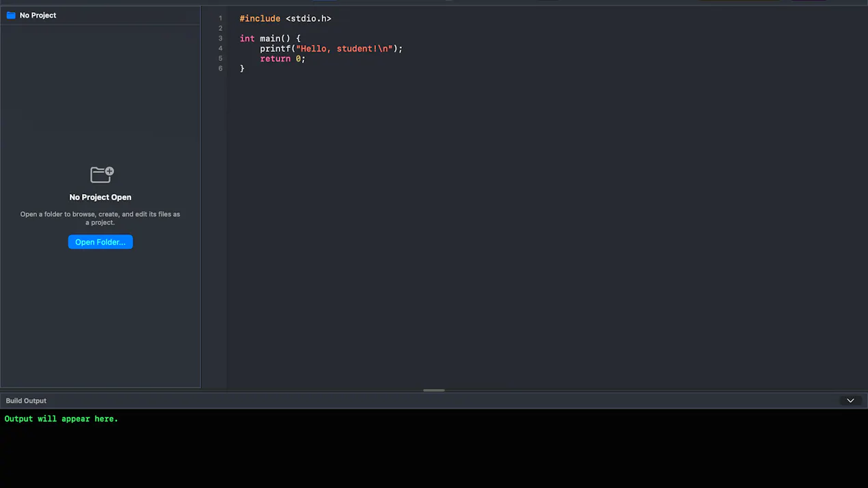Collapse the Build Output panel with the chevron
This screenshot has height=488, width=868.
click(x=850, y=401)
